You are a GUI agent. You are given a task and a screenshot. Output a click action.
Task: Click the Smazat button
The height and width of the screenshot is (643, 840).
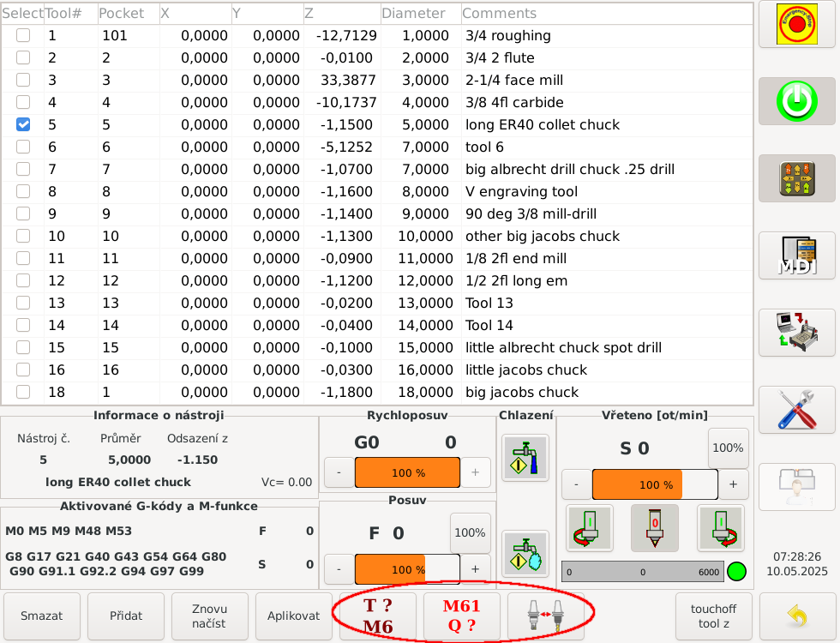(42, 616)
